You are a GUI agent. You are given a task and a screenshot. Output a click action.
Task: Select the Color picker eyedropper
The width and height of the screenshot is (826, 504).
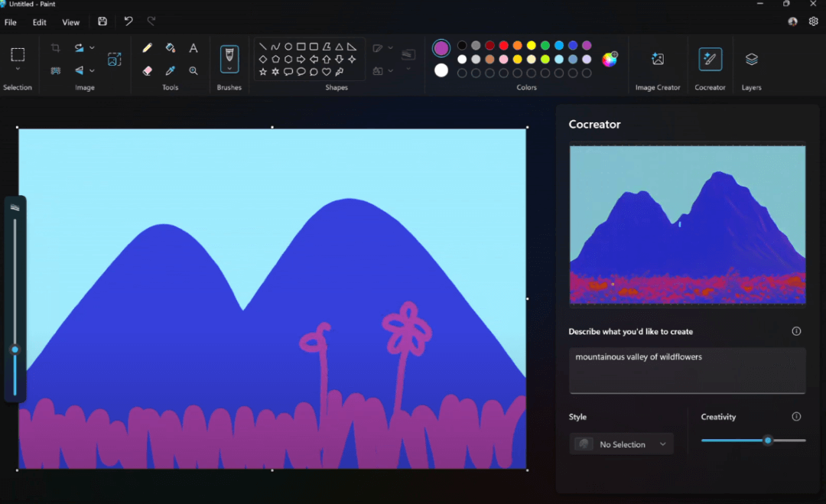[171, 70]
